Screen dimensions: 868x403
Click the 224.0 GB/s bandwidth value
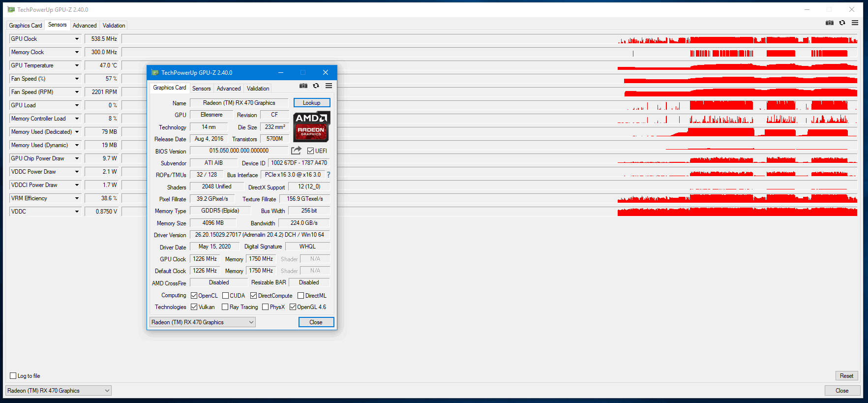[x=304, y=223]
